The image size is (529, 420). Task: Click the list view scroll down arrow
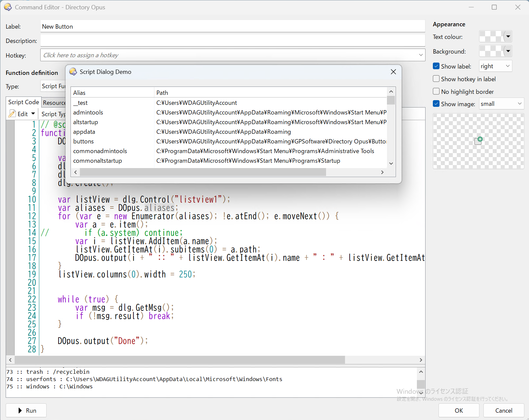391,163
